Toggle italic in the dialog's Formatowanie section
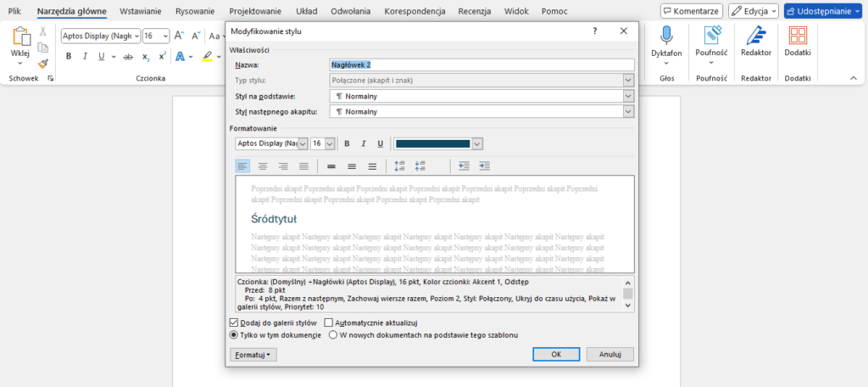The image size is (868, 387). 364,144
